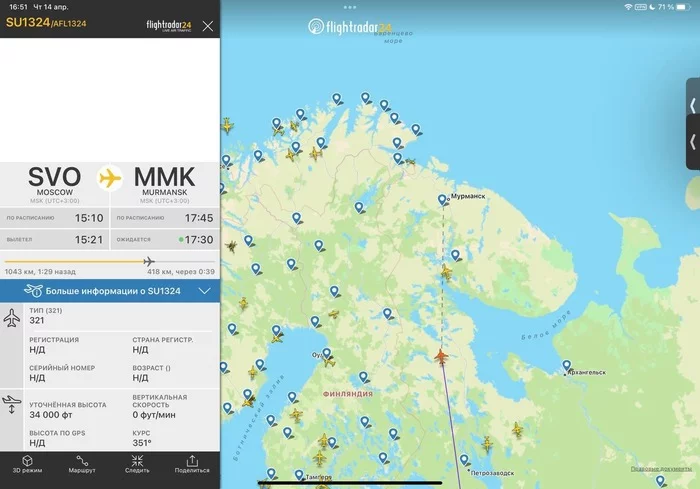Open the lower right side panel arrow
Viewport: 700px width, 489px height.
(x=693, y=142)
